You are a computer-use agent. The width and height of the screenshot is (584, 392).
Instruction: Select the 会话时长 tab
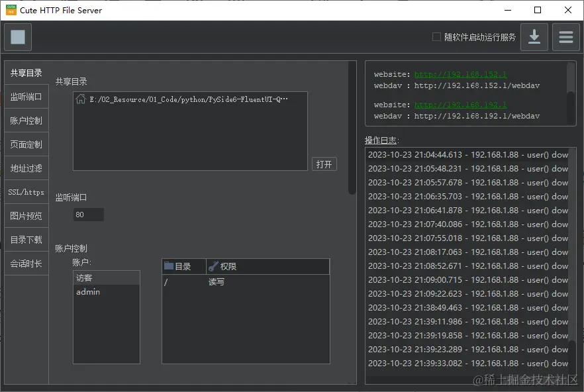[x=26, y=264]
